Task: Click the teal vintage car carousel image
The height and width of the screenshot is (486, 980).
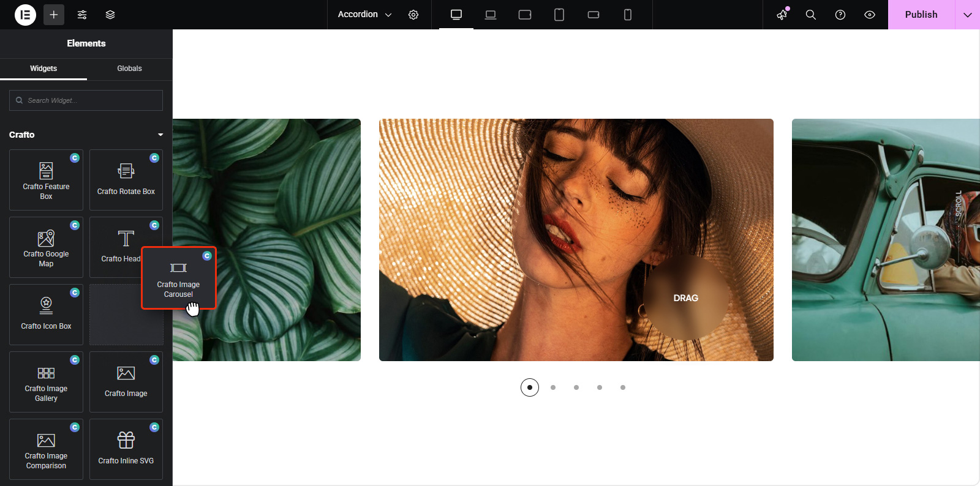Action: pyautogui.click(x=886, y=240)
